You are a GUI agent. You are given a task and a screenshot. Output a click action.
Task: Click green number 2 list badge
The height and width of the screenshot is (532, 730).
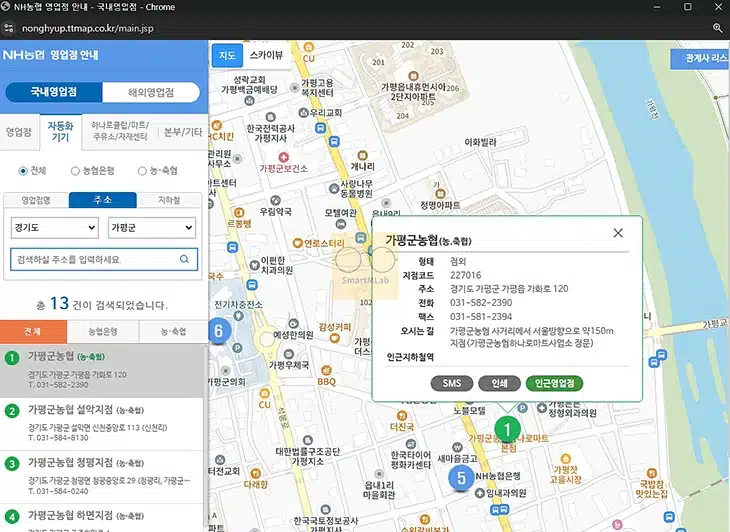pos(12,411)
